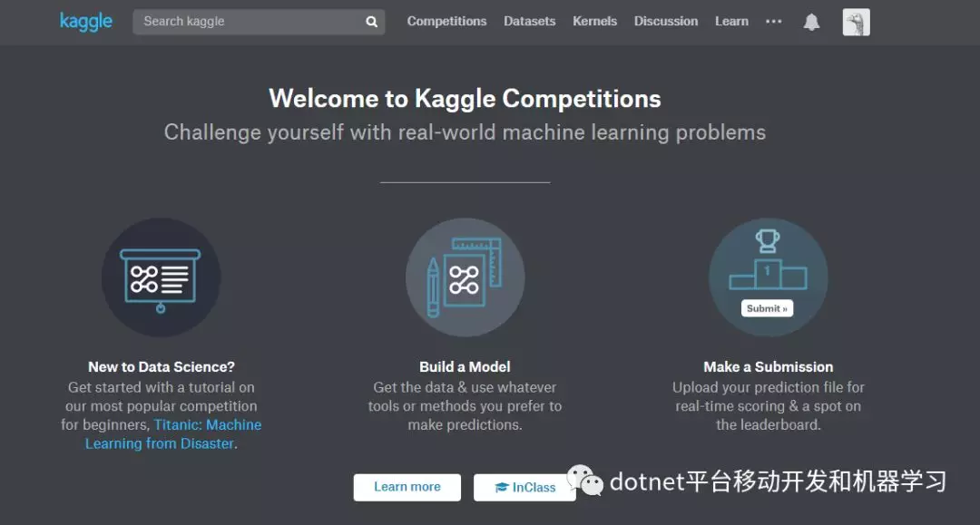Click the "Make a Submission" heading
The width and height of the screenshot is (980, 525).
(769, 367)
